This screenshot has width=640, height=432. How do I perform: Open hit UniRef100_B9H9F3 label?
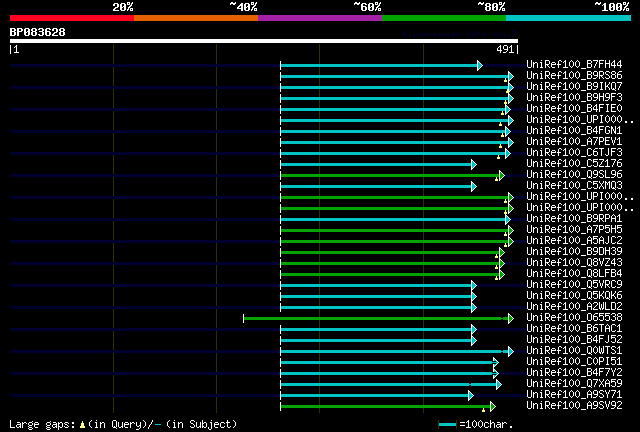[x=574, y=98]
